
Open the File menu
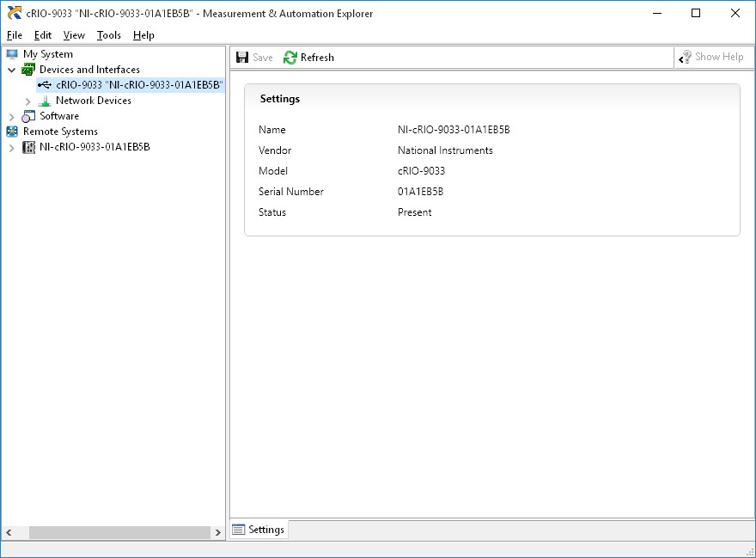[x=15, y=35]
